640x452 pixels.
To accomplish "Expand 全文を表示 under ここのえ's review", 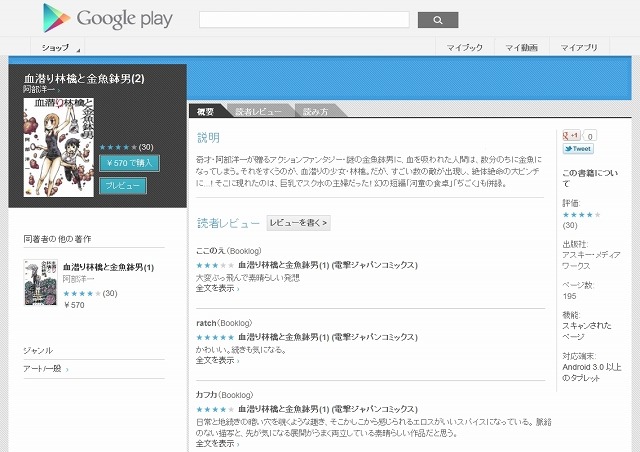I will [x=217, y=288].
